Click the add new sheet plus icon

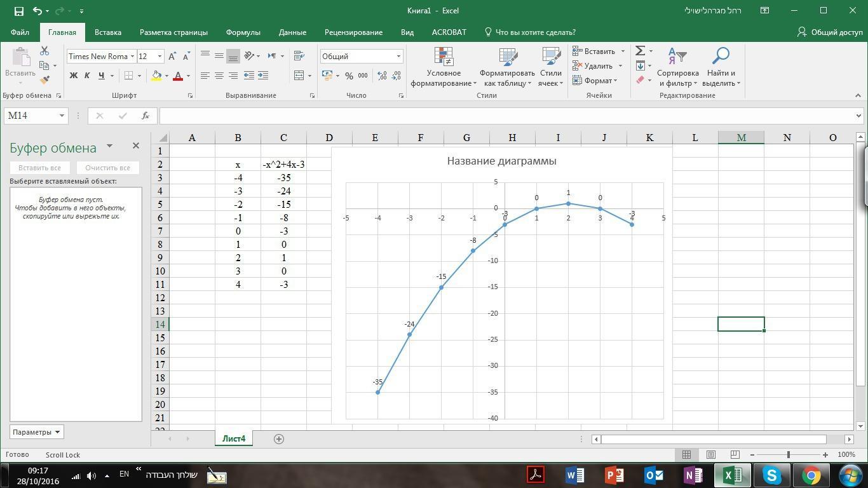coord(278,439)
